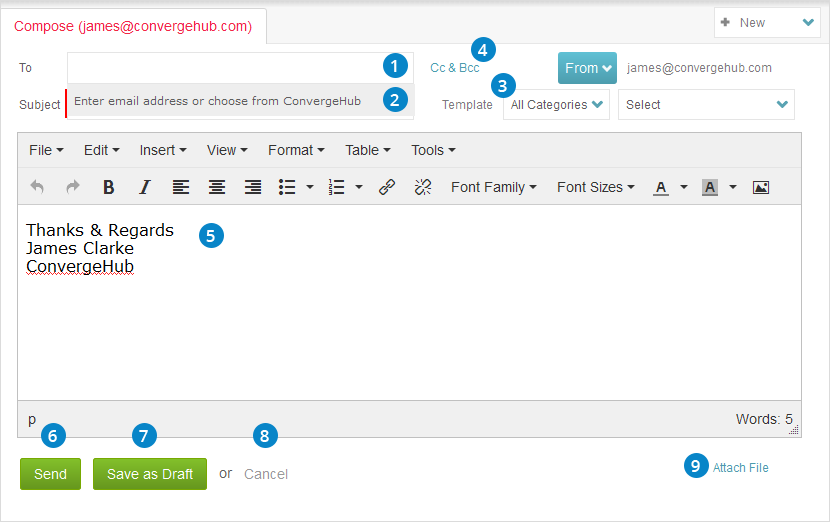Undo the last edit in editor toolbar

point(37,187)
